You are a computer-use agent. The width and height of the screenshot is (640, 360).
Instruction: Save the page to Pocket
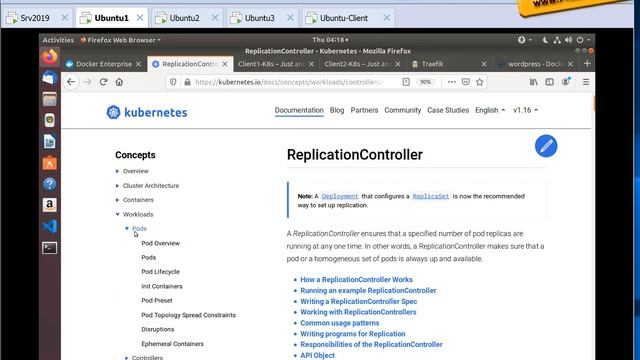pyautogui.click(x=466, y=82)
